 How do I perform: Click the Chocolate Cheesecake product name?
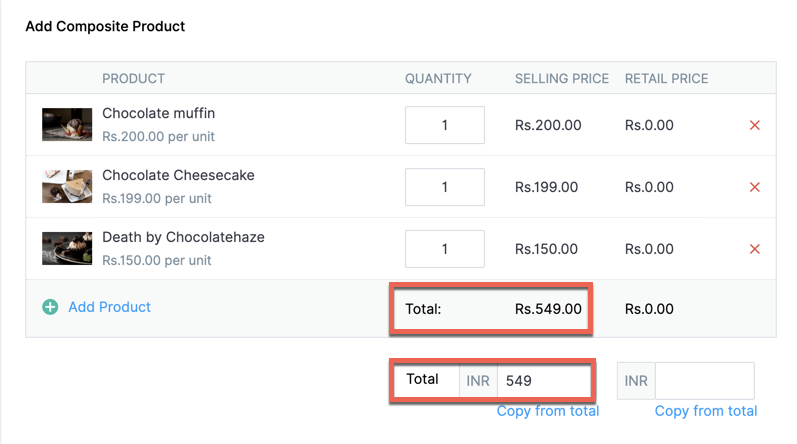(x=178, y=175)
